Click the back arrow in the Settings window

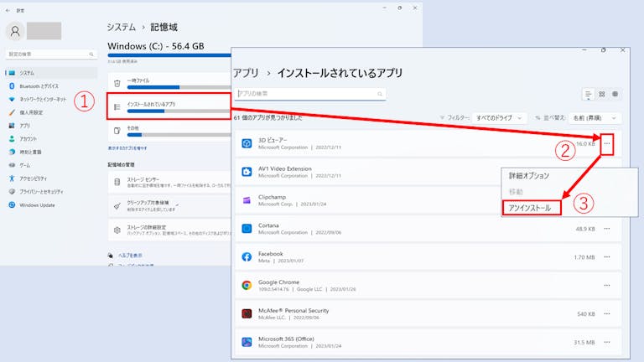point(8,10)
